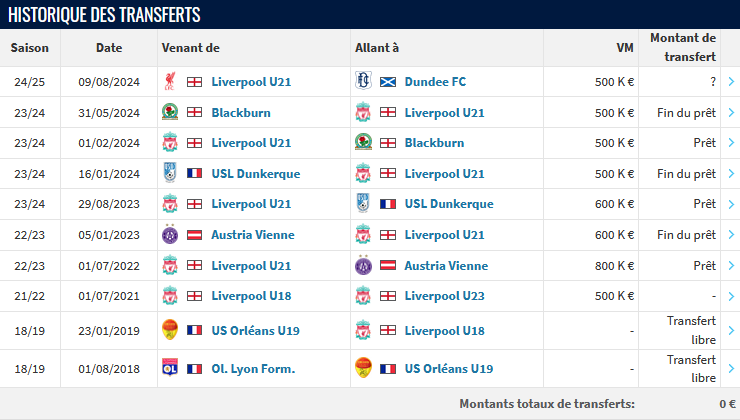Click Austria Vienne crest in 05/01/2023 row
Screen dimensions: 740x420
[170, 235]
